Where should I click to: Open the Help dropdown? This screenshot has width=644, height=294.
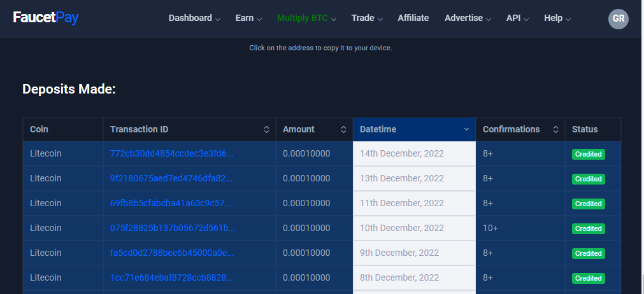[557, 18]
